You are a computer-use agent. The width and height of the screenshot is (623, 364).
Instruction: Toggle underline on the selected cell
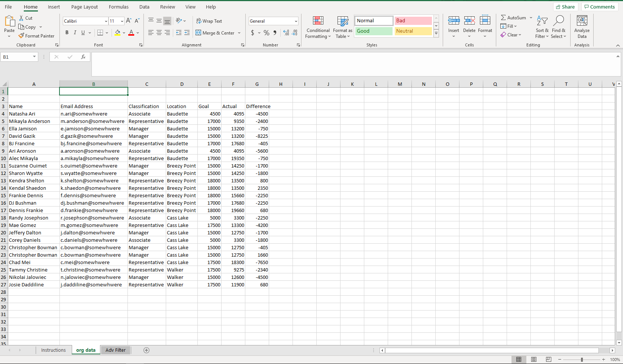[82, 33]
